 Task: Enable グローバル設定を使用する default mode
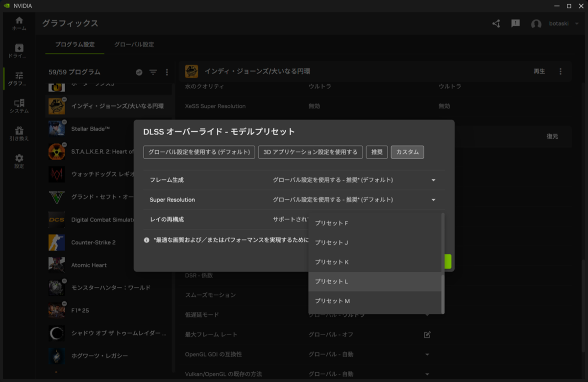click(198, 152)
